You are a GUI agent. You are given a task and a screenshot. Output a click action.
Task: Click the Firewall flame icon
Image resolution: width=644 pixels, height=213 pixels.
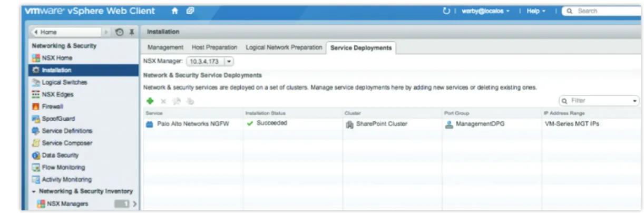click(36, 106)
